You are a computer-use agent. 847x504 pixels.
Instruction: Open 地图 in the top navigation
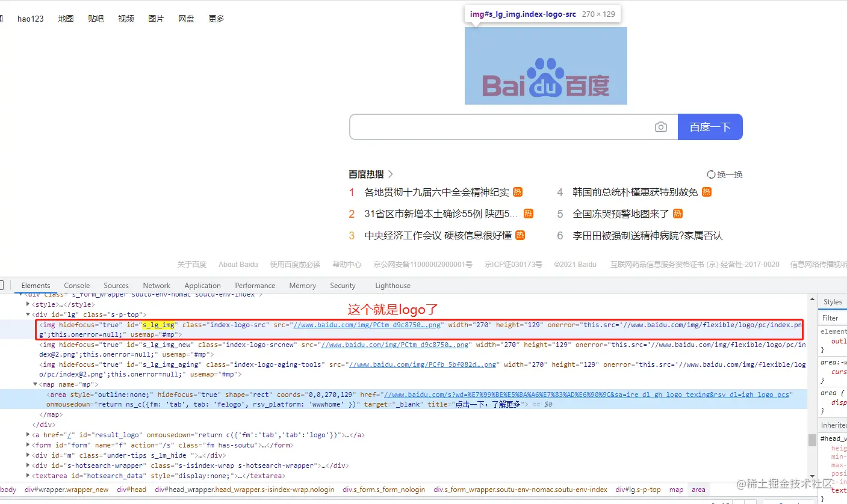(x=66, y=19)
